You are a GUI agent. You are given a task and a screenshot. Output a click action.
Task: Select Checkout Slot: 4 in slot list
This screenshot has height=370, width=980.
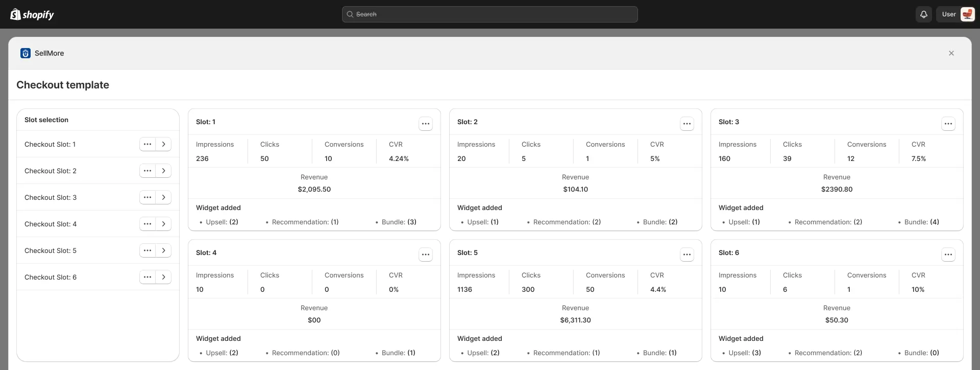51,224
